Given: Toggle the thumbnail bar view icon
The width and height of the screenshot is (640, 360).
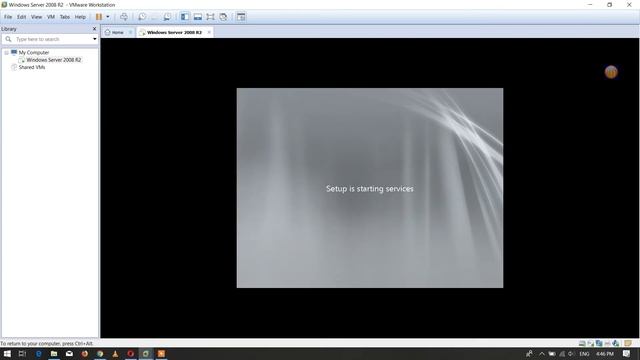Looking at the screenshot, I should tap(198, 17).
